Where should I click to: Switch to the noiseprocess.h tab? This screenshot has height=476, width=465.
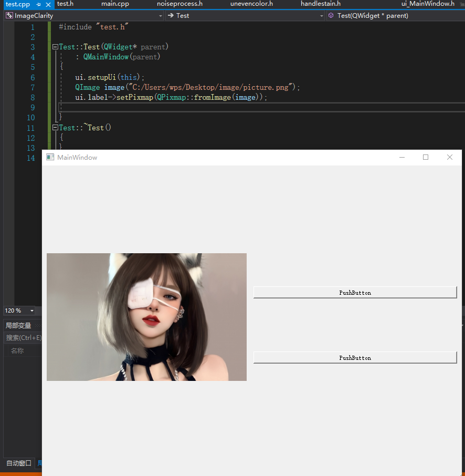(179, 4)
